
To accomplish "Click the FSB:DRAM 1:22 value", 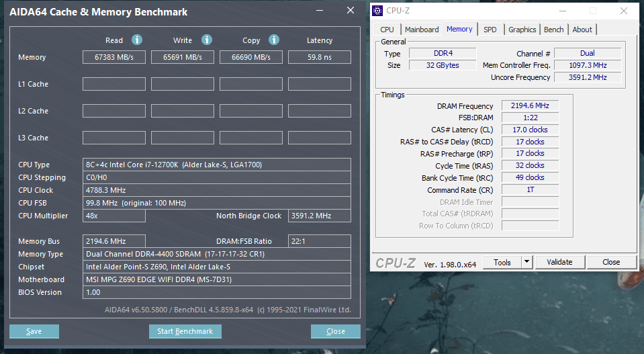I will [531, 118].
